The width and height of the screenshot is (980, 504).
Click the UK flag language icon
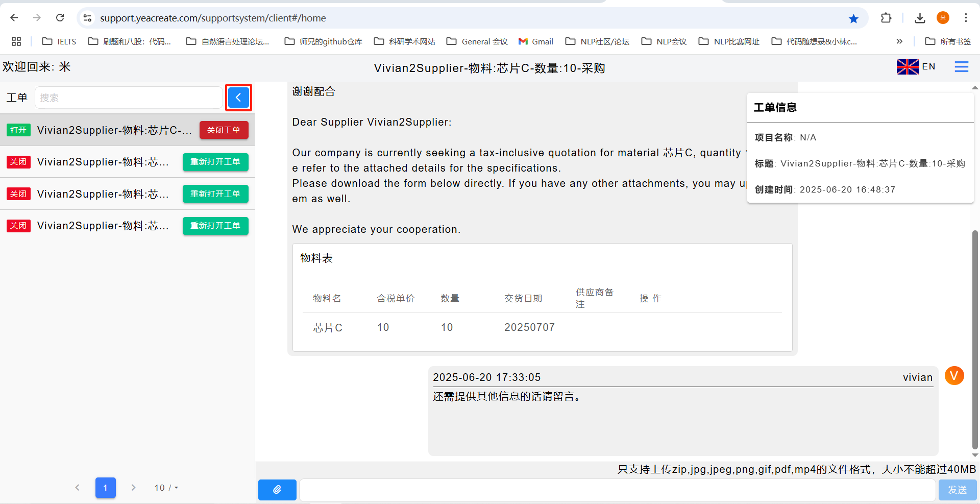pos(907,67)
